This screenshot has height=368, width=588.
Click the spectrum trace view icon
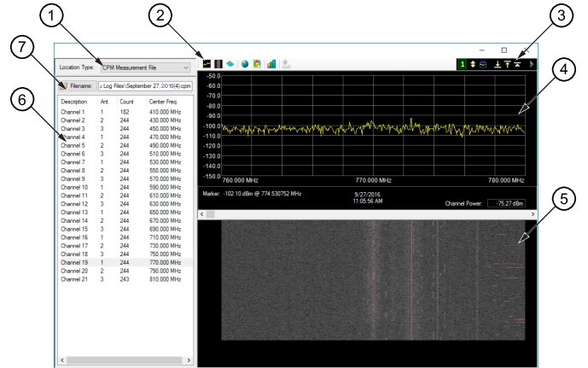(207, 63)
